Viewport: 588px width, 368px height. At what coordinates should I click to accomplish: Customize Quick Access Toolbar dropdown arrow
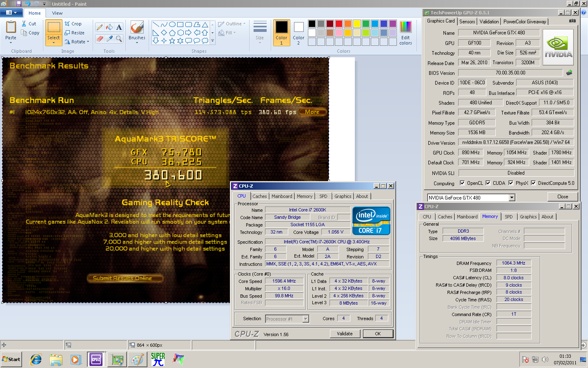(44, 4)
